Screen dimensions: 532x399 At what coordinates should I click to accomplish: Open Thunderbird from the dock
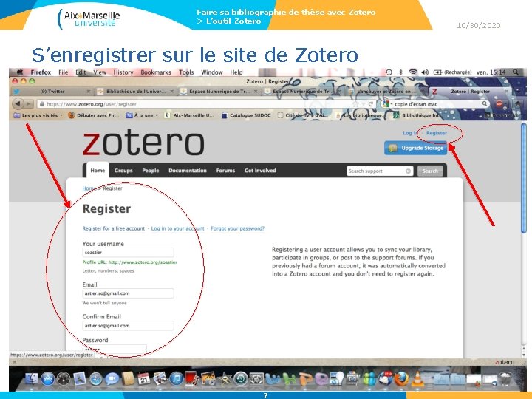coord(386,378)
